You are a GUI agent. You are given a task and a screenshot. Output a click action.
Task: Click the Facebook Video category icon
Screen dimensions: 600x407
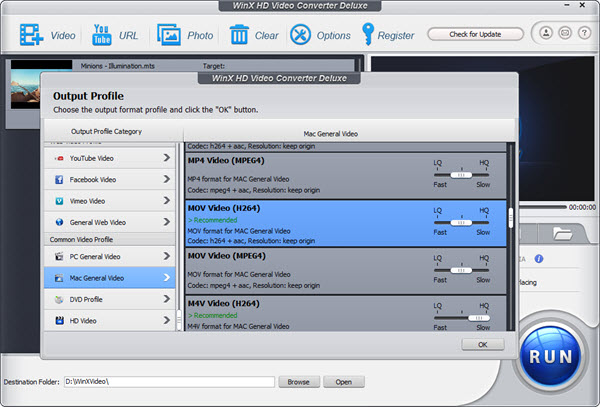click(x=59, y=180)
